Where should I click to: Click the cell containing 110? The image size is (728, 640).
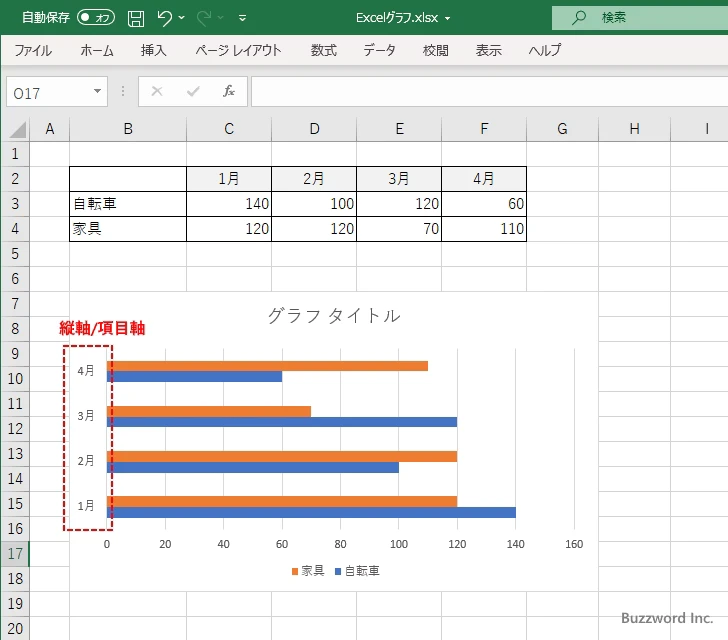[484, 229]
